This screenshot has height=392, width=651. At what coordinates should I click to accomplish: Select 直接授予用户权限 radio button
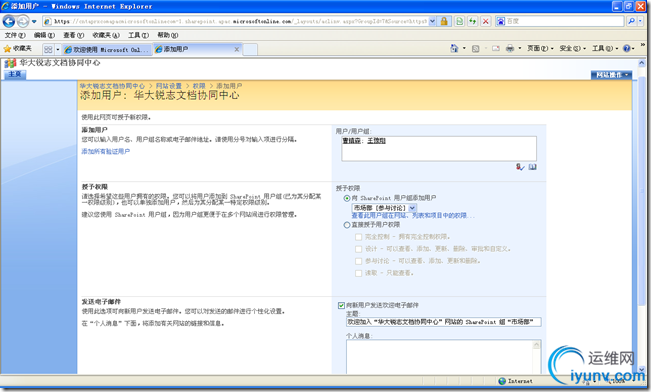(347, 225)
